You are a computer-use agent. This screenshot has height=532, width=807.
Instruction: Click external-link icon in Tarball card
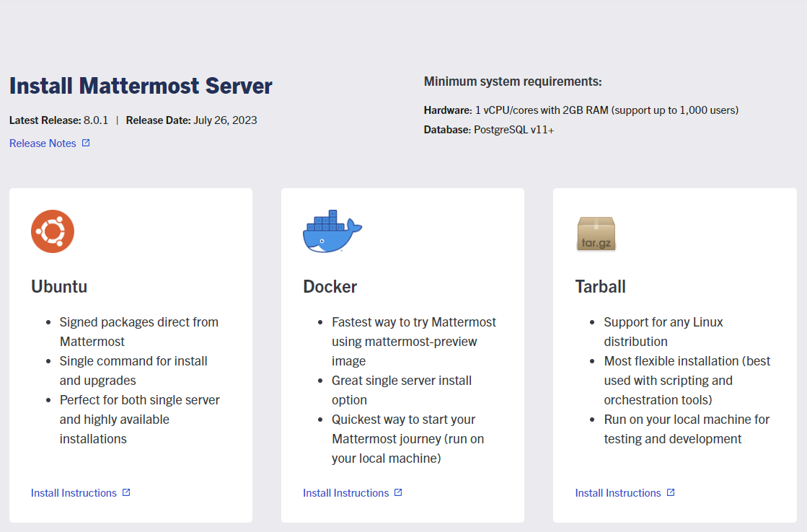point(671,492)
